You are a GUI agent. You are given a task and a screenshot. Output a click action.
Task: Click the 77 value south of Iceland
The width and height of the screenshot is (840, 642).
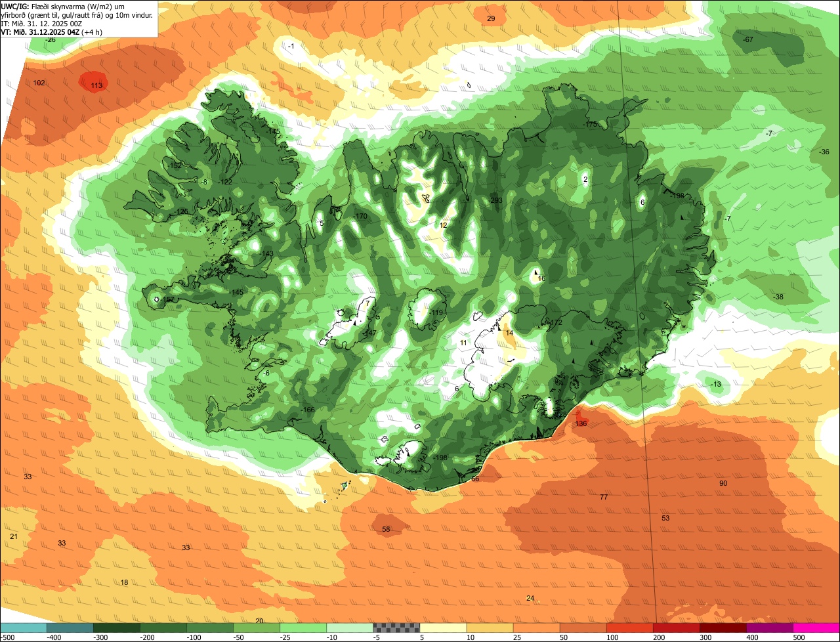click(x=604, y=497)
